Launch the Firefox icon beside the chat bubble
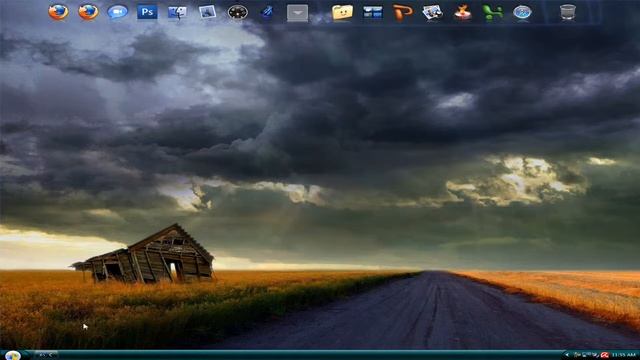The height and width of the screenshot is (360, 640). pyautogui.click(x=88, y=12)
